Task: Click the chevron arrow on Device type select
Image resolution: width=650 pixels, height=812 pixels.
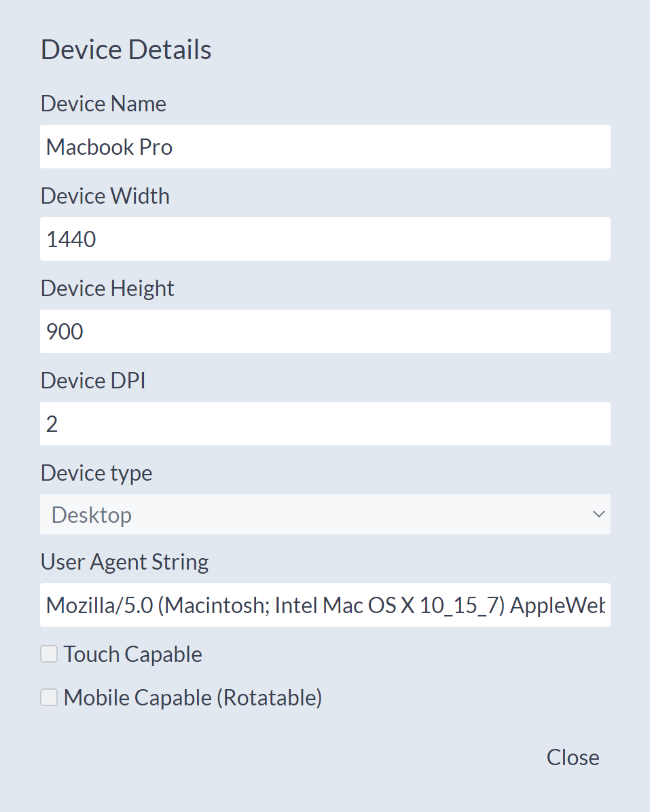Action: [598, 515]
